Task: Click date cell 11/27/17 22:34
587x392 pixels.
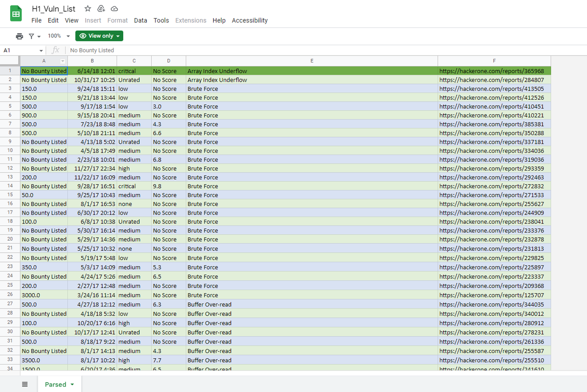Action: [92, 169]
